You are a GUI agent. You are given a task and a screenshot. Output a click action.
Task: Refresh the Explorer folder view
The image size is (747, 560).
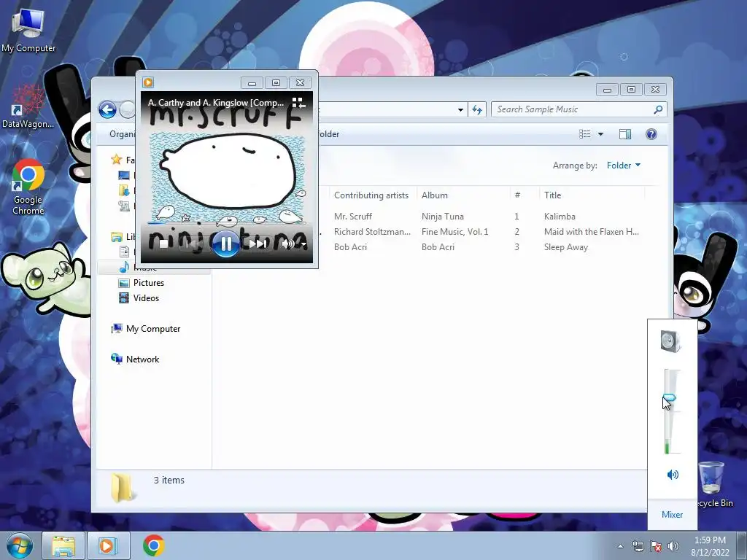[x=477, y=109]
